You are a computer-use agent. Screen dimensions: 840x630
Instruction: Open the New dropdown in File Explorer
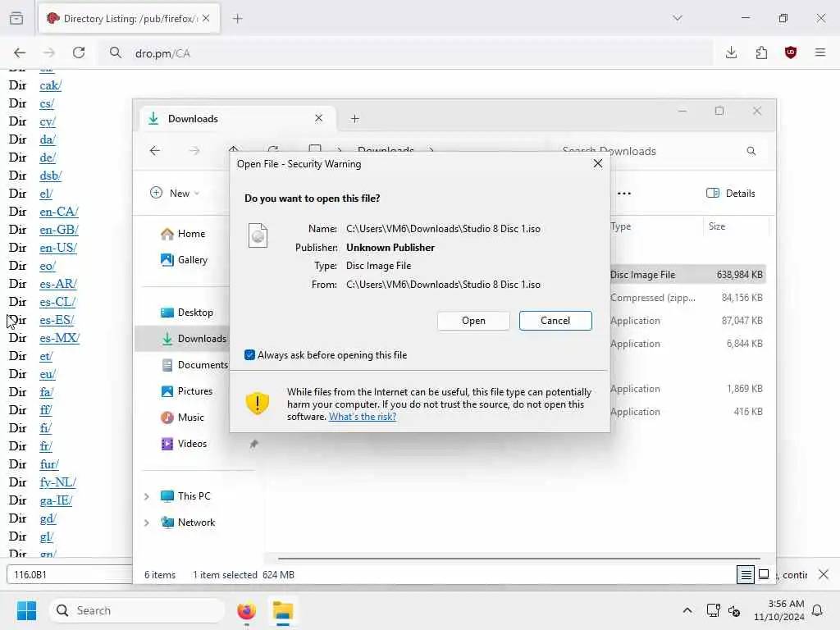click(175, 193)
